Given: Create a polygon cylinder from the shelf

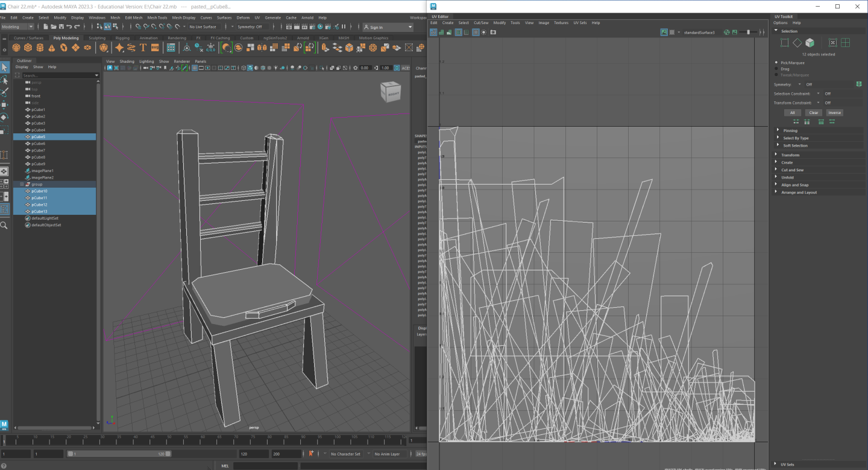Looking at the screenshot, I should pyautogui.click(x=41, y=48).
